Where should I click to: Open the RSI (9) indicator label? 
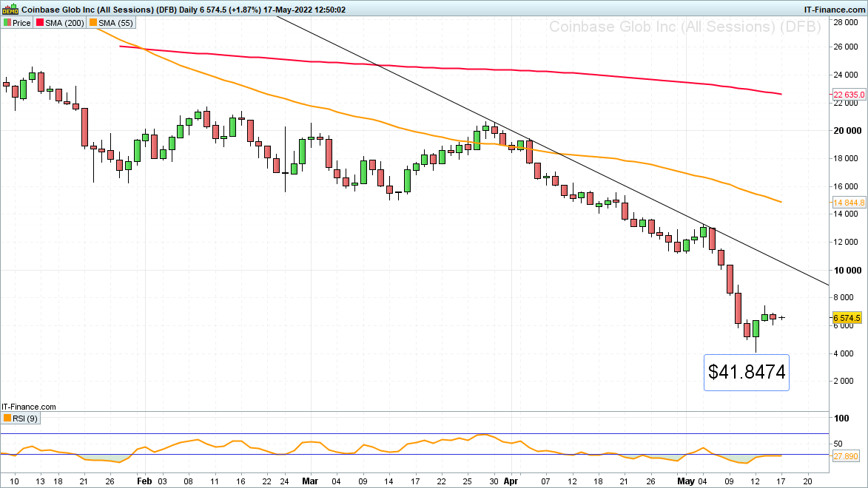pos(25,418)
